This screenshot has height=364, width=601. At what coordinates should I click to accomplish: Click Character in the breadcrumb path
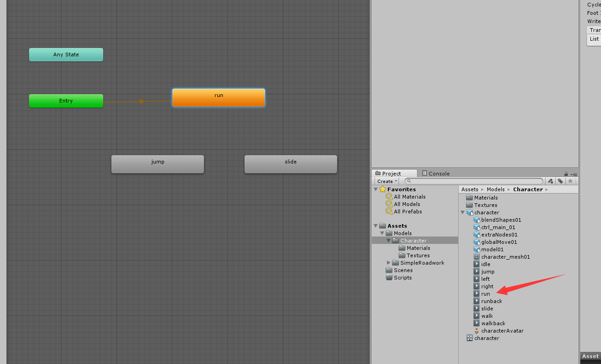[528, 189]
